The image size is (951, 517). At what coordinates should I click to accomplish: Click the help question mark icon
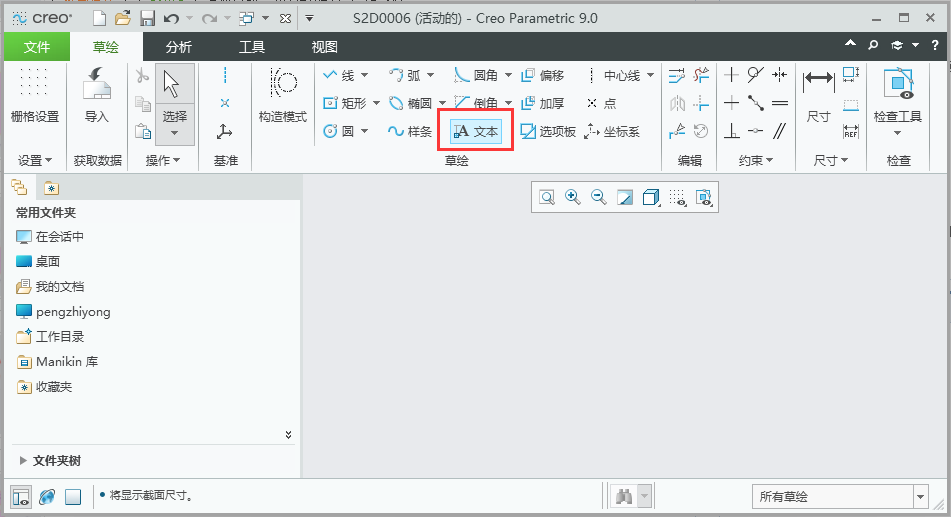tap(935, 46)
